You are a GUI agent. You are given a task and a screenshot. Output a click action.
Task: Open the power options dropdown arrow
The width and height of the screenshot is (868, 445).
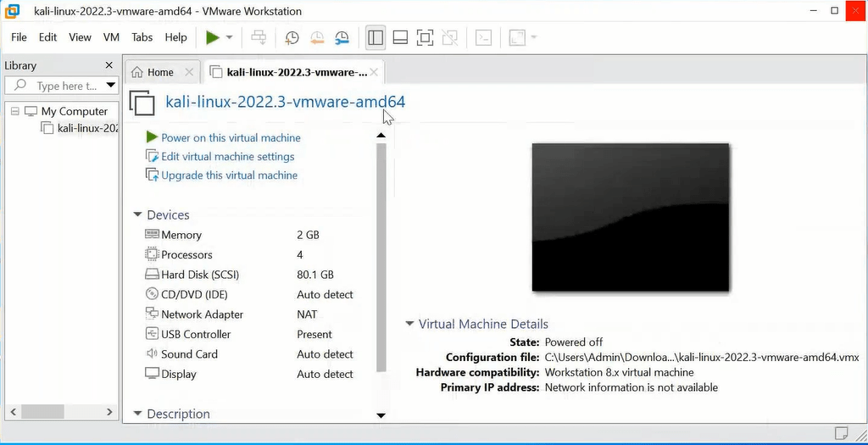[x=229, y=37]
